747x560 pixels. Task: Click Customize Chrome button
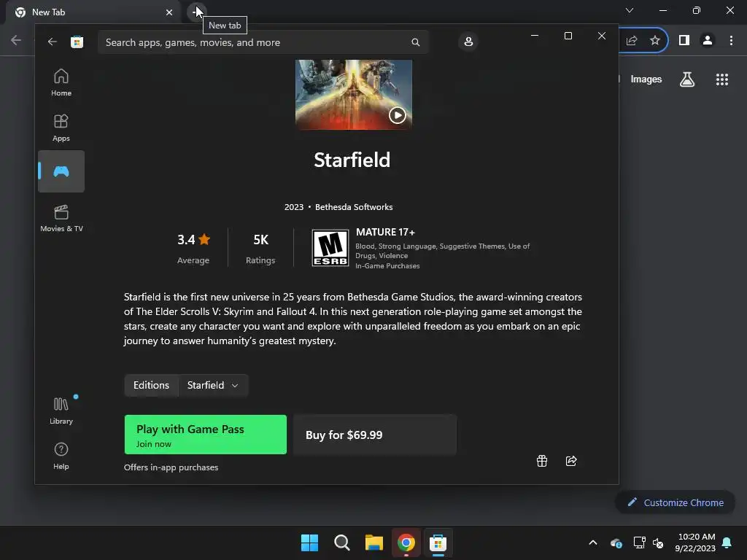pos(676,502)
